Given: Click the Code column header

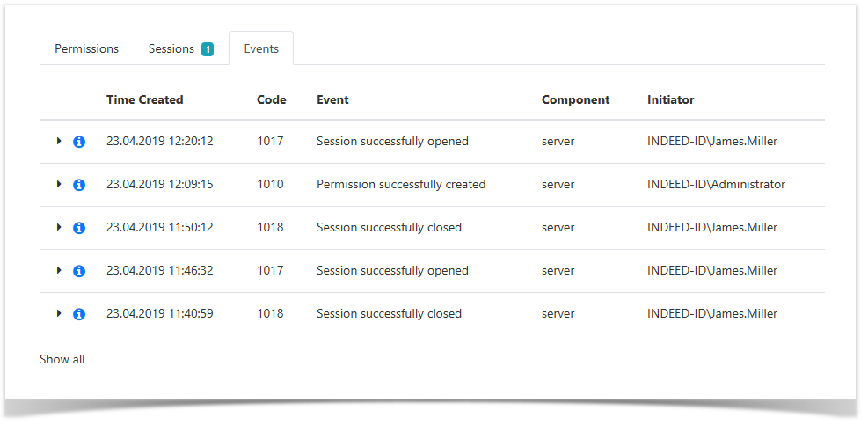Looking at the screenshot, I should (x=272, y=99).
